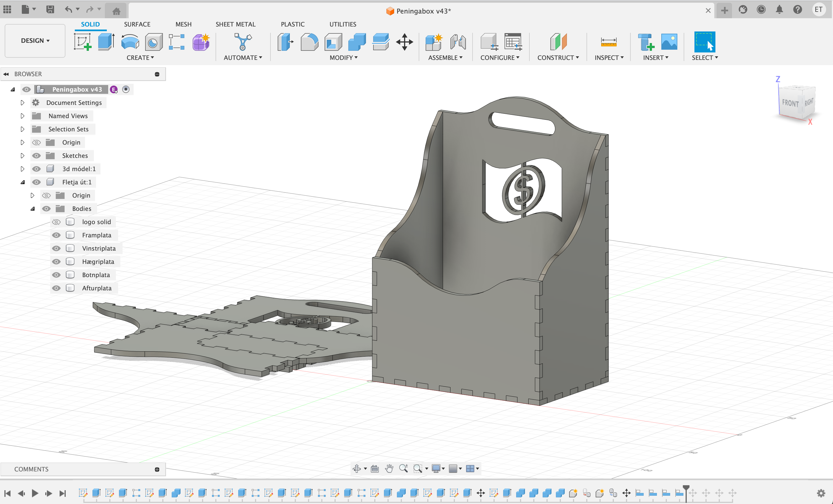Expand the COMMENTS panel
This screenshot has width=833, height=504.
pos(157,469)
